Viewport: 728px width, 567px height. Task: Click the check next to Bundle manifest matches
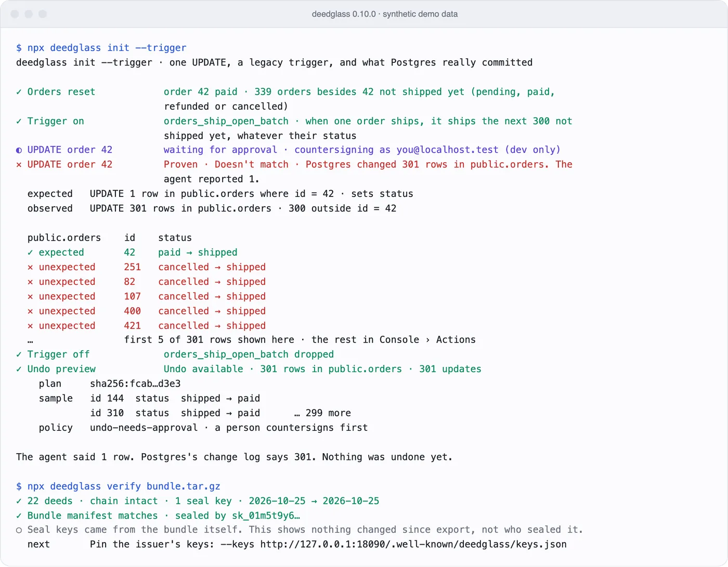[x=19, y=516]
